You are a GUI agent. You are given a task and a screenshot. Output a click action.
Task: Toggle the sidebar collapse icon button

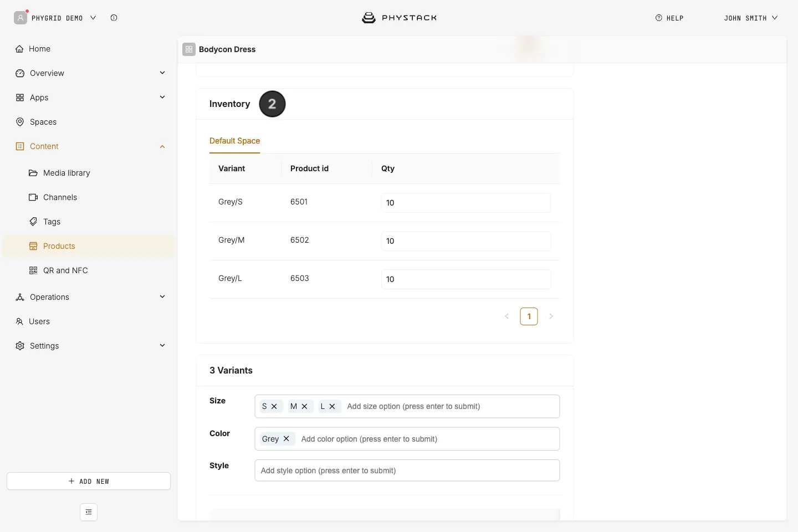tap(89, 512)
